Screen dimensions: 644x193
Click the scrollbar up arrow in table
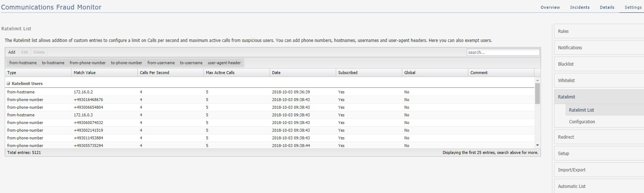point(537,80)
